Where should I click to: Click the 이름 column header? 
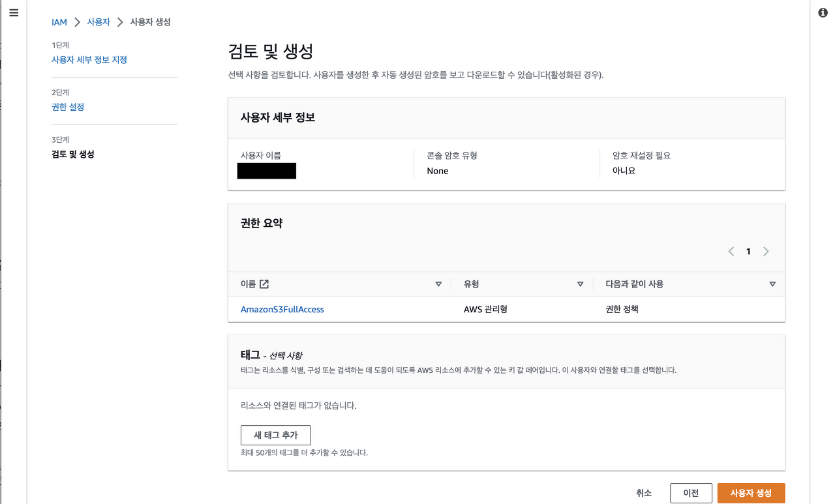pyautogui.click(x=248, y=284)
